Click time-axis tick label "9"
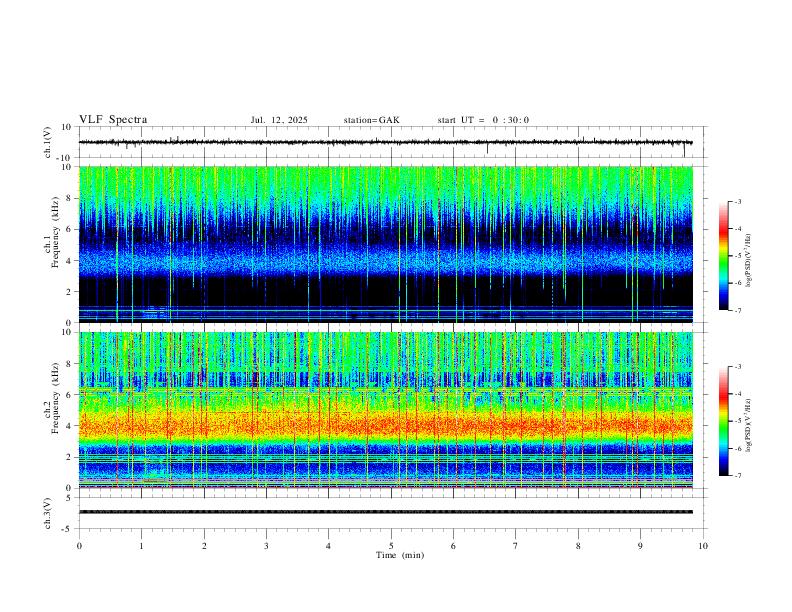Viewport: 792px width, 612px height. pyautogui.click(x=640, y=546)
